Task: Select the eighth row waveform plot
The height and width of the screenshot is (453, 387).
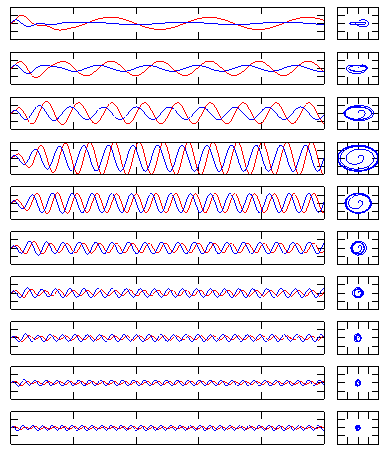Action: click(167, 338)
